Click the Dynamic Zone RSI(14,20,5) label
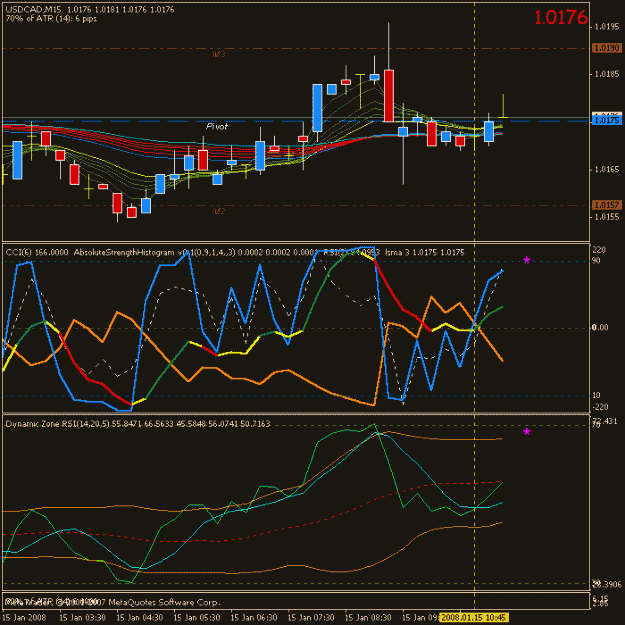This screenshot has width=625, height=625. click(57, 424)
